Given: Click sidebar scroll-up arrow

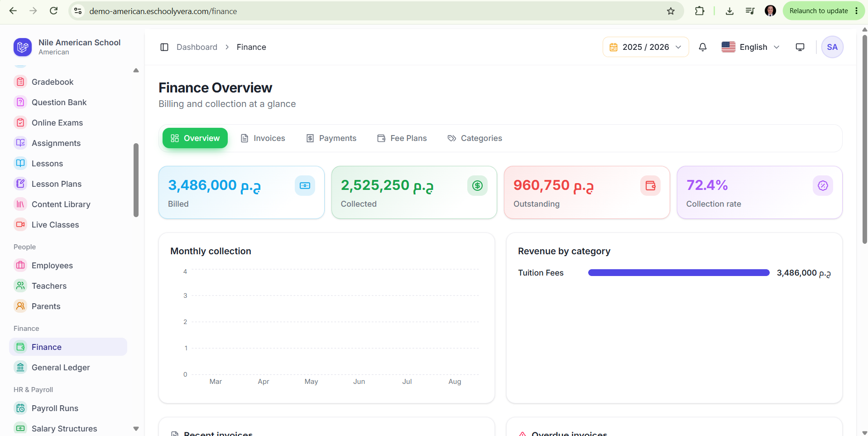Looking at the screenshot, I should [136, 70].
